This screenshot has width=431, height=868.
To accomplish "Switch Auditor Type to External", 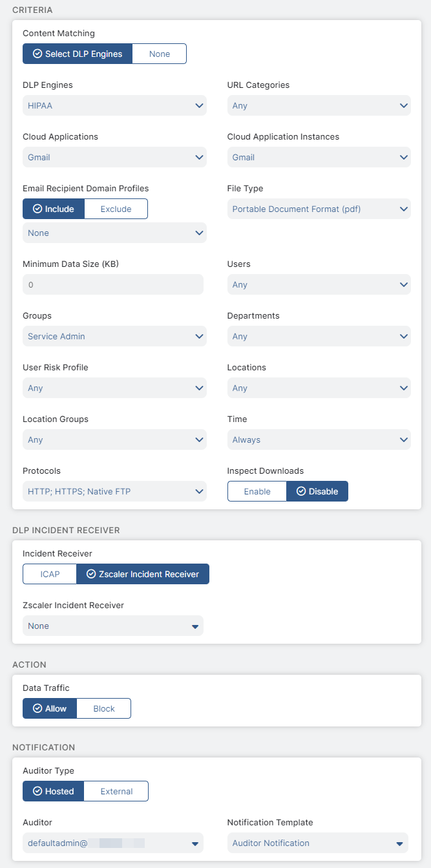I will pyautogui.click(x=116, y=791).
